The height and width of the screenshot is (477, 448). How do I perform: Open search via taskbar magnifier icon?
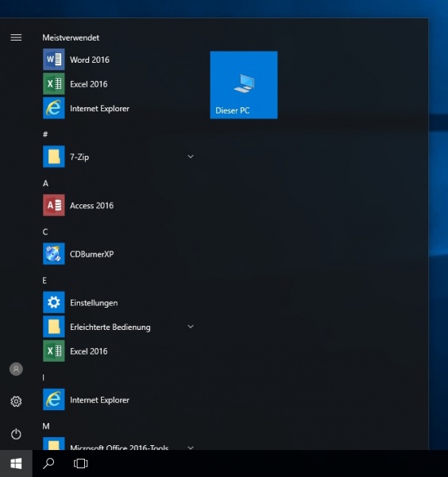(48, 463)
